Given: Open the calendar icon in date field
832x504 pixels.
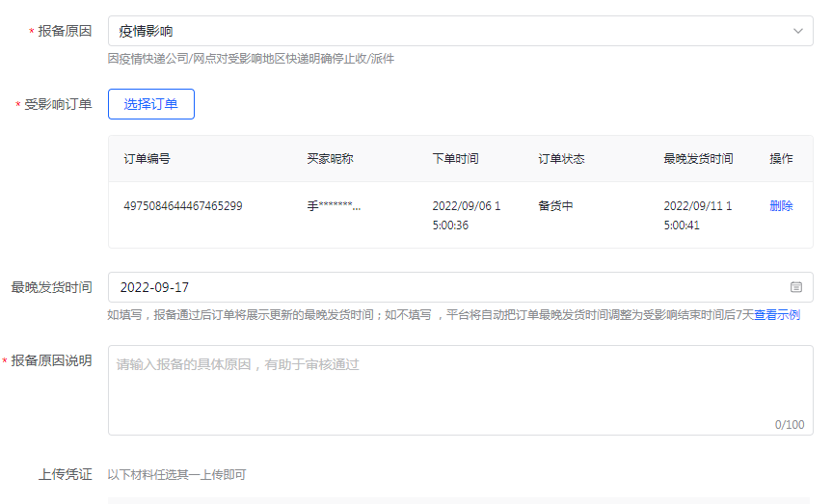Looking at the screenshot, I should click(x=796, y=287).
